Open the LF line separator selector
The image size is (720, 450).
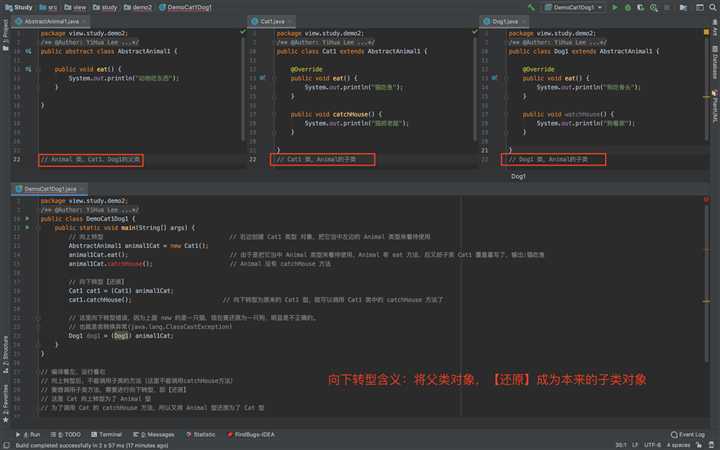click(634, 444)
